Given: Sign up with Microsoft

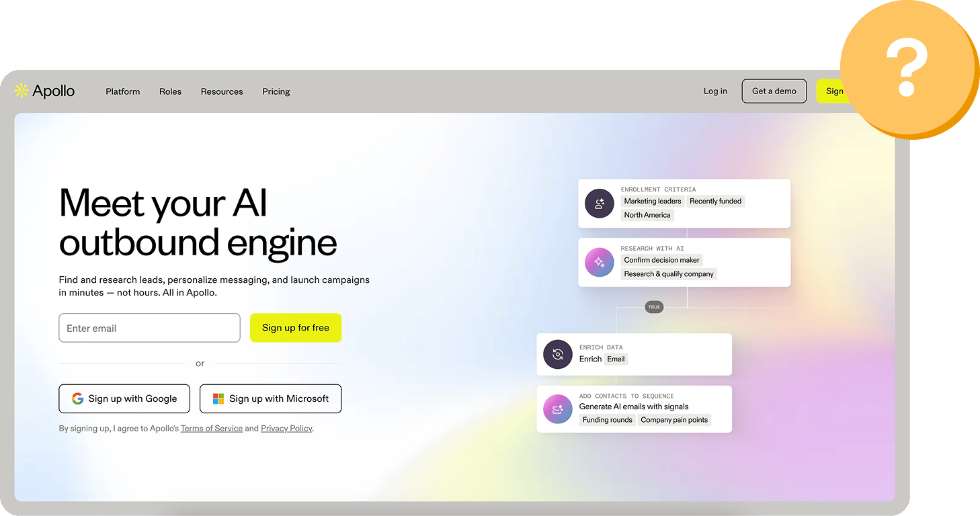Looking at the screenshot, I should tap(270, 398).
